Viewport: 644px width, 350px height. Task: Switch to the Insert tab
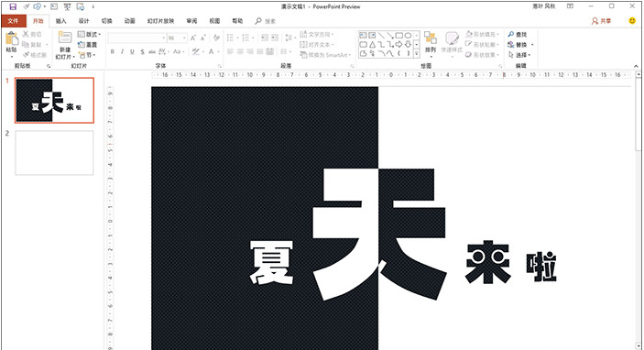pyautogui.click(x=60, y=21)
